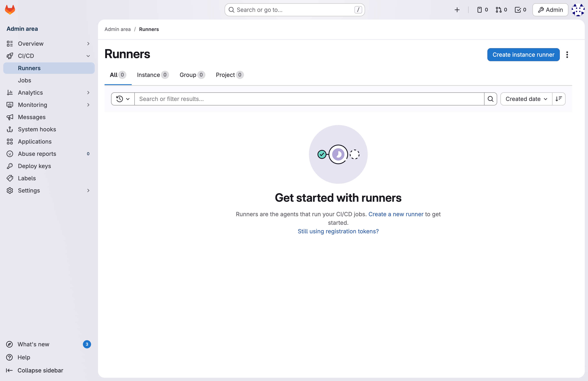
Task: Open the to-do list icon
Action: point(520,10)
